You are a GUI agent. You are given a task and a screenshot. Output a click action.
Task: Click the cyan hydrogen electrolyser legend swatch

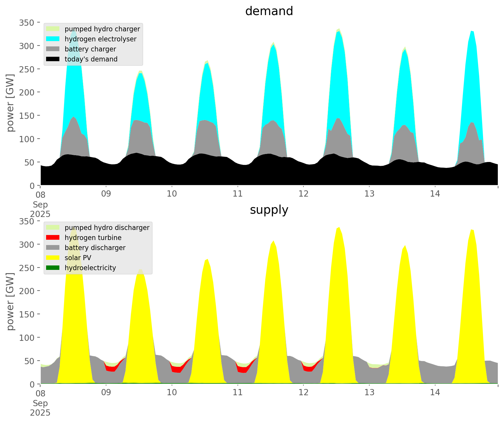[53, 39]
